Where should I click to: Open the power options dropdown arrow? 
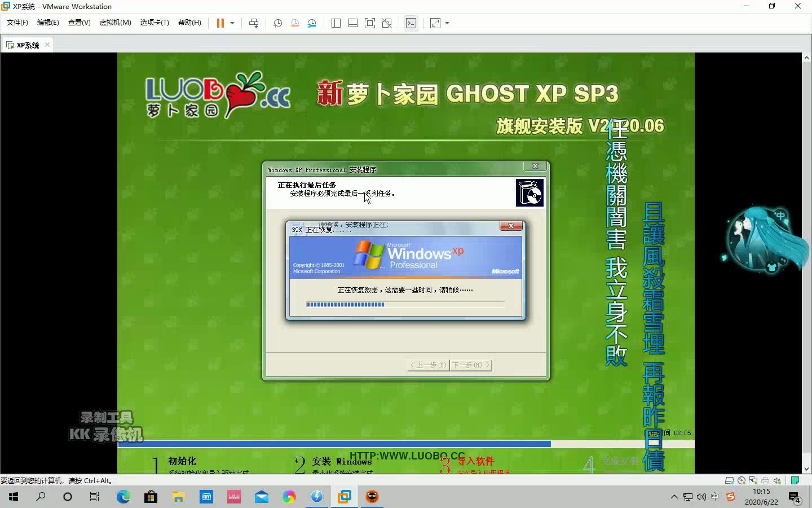[x=232, y=23]
